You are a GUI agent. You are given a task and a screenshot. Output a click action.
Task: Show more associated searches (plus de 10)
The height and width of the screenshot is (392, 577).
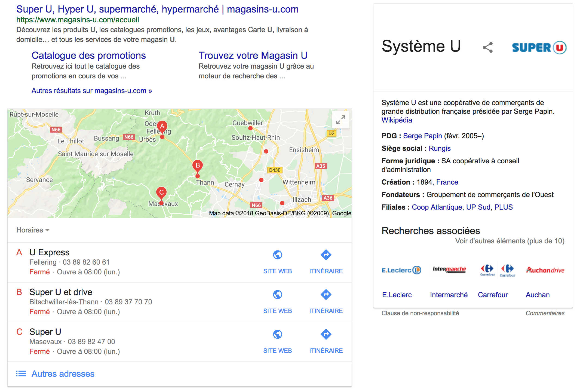pyautogui.click(x=510, y=241)
